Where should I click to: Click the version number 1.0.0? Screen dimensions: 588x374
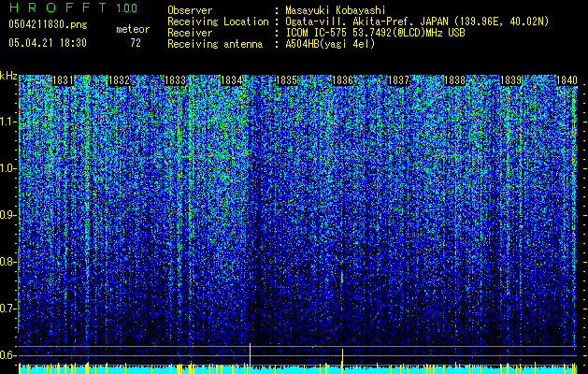pos(126,8)
